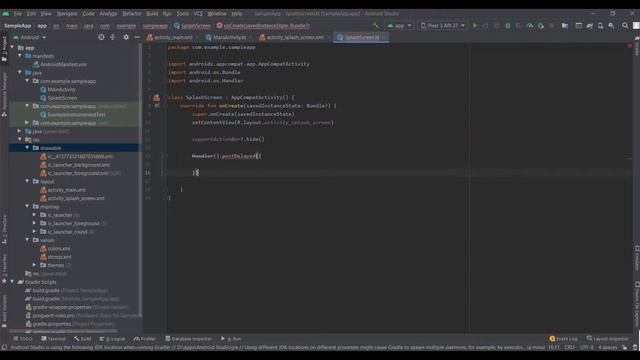Open the Logcat tool window
The image size is (640, 360).
tap(113, 339)
